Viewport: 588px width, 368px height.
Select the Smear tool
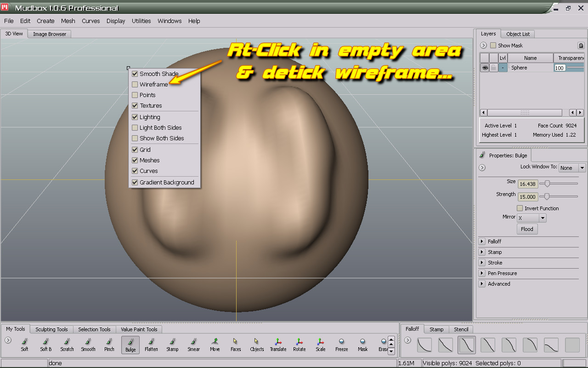194,345
